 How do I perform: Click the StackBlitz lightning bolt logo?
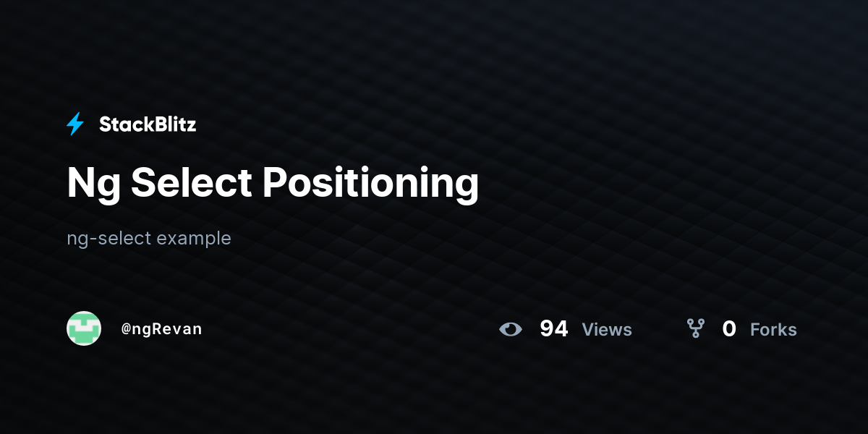pyautogui.click(x=75, y=124)
